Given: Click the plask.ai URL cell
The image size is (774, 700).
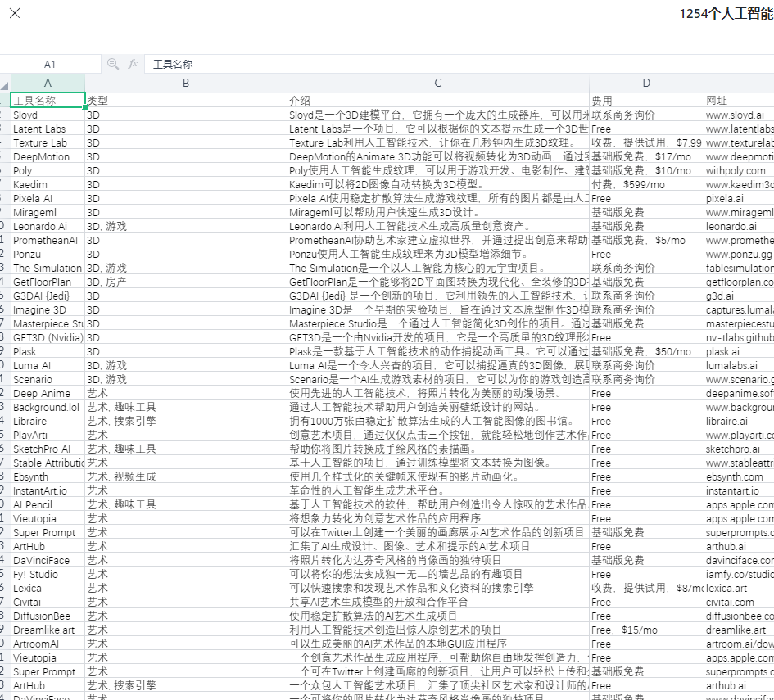Looking at the screenshot, I should (x=739, y=352).
